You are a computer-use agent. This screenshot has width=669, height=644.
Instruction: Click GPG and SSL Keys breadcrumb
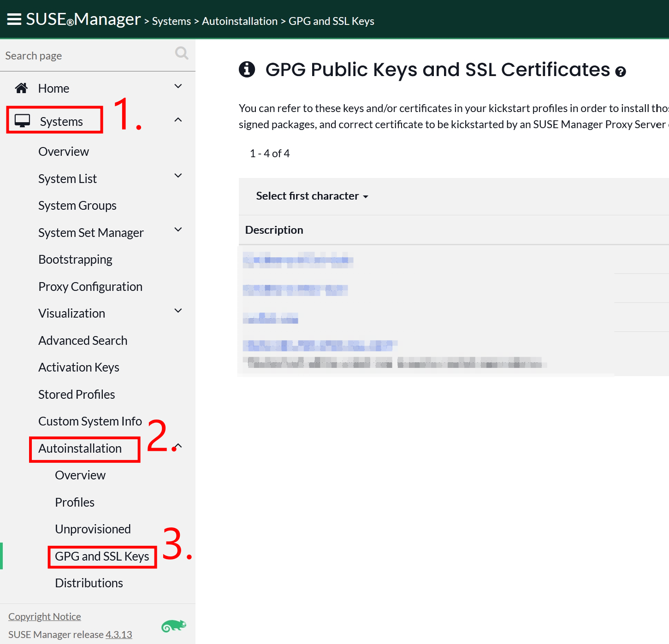pos(332,21)
